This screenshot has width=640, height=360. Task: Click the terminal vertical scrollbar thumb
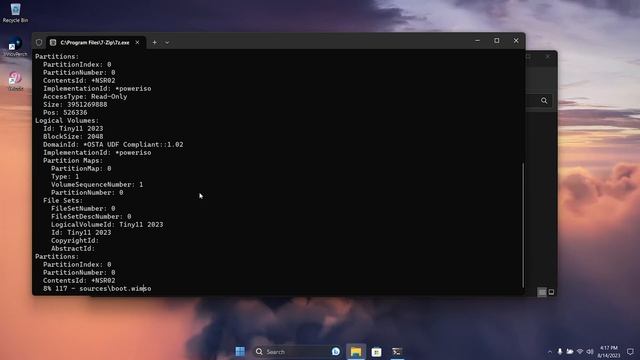(x=523, y=225)
